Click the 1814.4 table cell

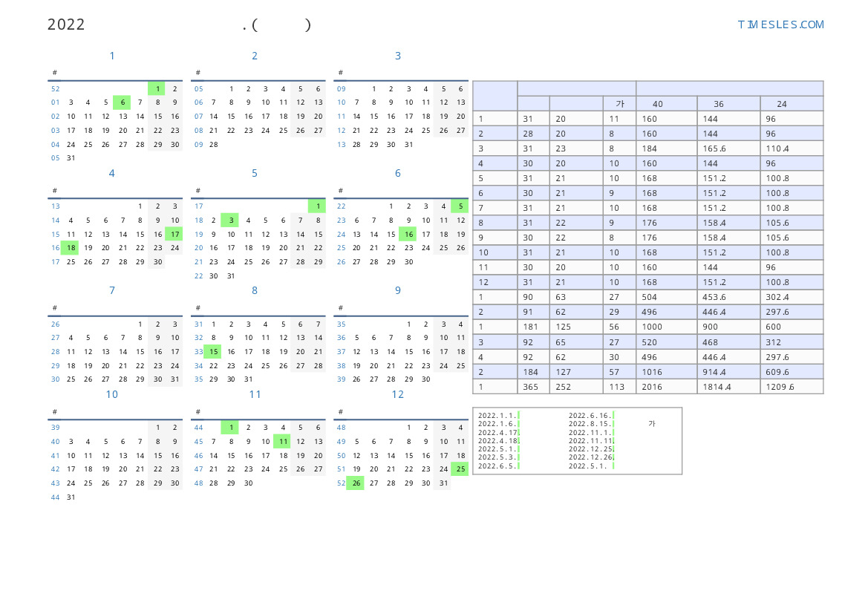(728, 387)
